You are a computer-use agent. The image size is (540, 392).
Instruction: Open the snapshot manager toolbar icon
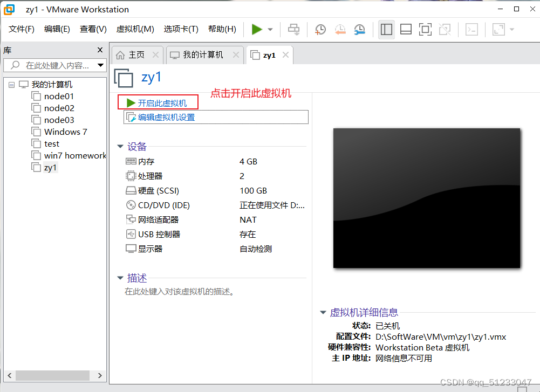point(359,29)
